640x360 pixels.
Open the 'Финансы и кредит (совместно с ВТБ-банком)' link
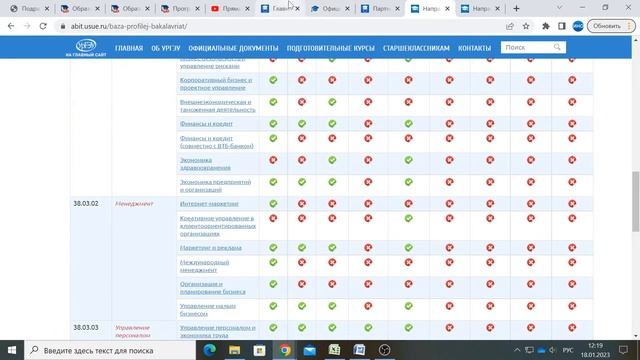217,142
